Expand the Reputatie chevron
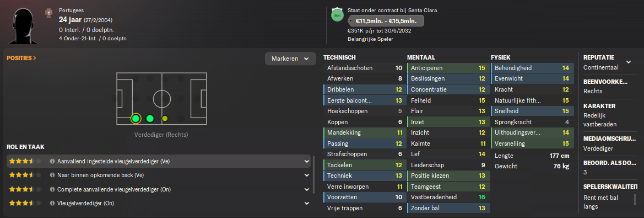Viewport: 644px width, 218px height. point(628,62)
